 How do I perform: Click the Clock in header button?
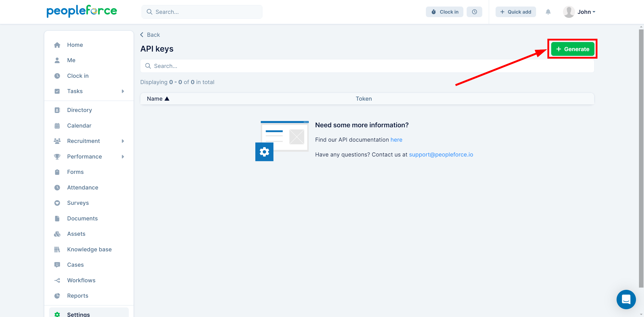pyautogui.click(x=445, y=12)
